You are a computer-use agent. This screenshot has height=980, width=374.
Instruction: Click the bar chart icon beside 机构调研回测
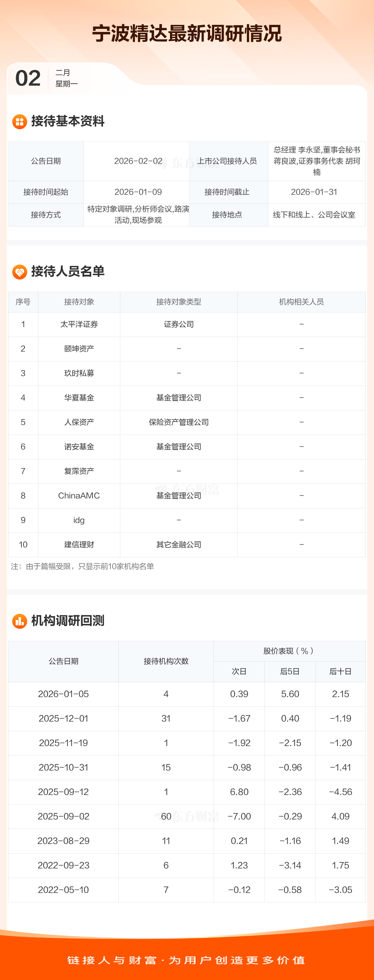pos(19,621)
